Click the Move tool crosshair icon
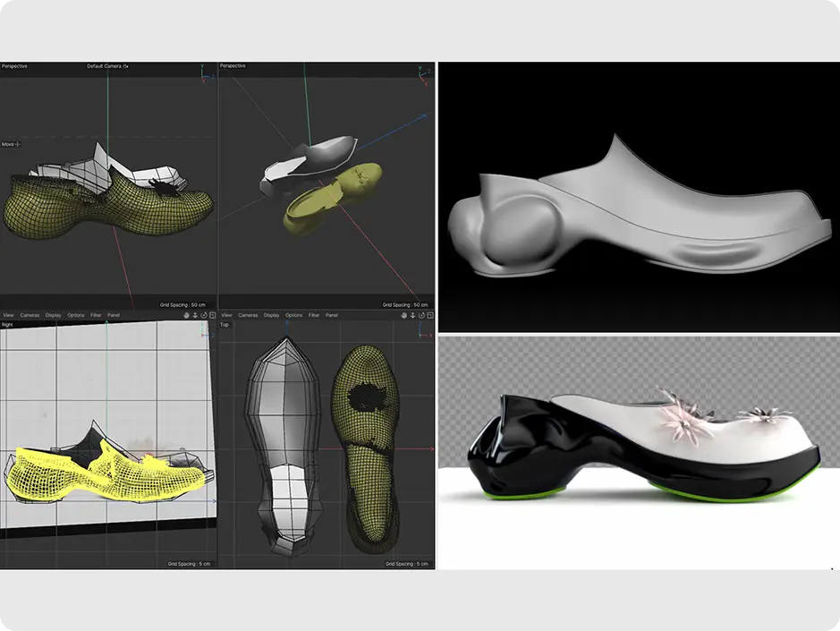The image size is (840, 631). (18, 144)
